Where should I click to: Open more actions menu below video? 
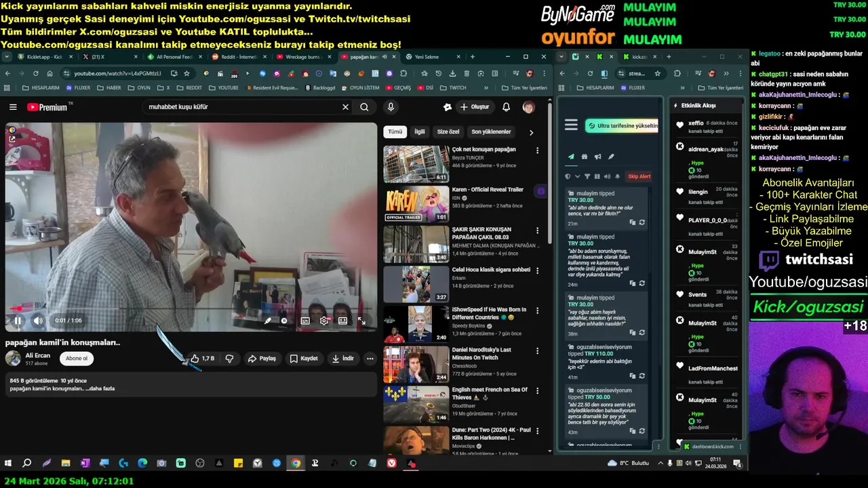[370, 359]
